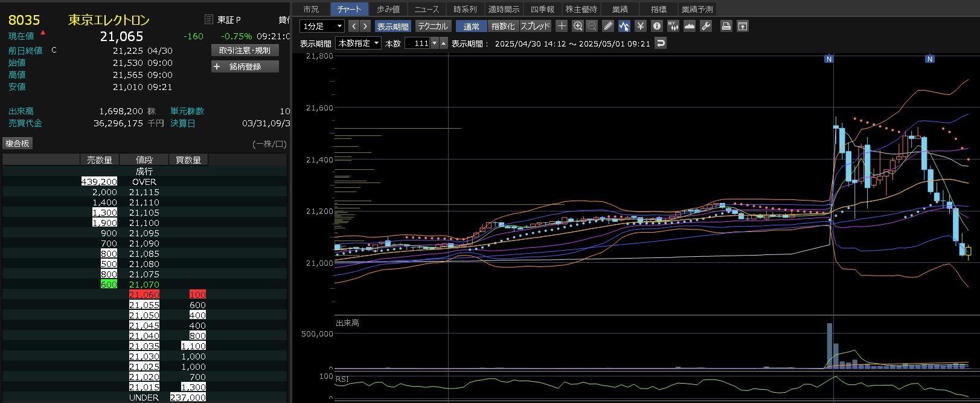Decrease bar count with down arrow

pos(434,44)
